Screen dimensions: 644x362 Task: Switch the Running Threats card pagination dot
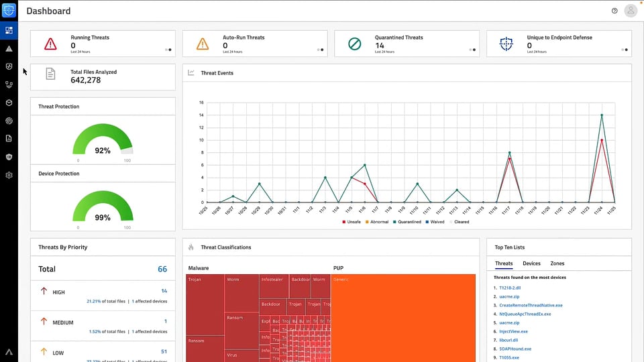point(166,50)
